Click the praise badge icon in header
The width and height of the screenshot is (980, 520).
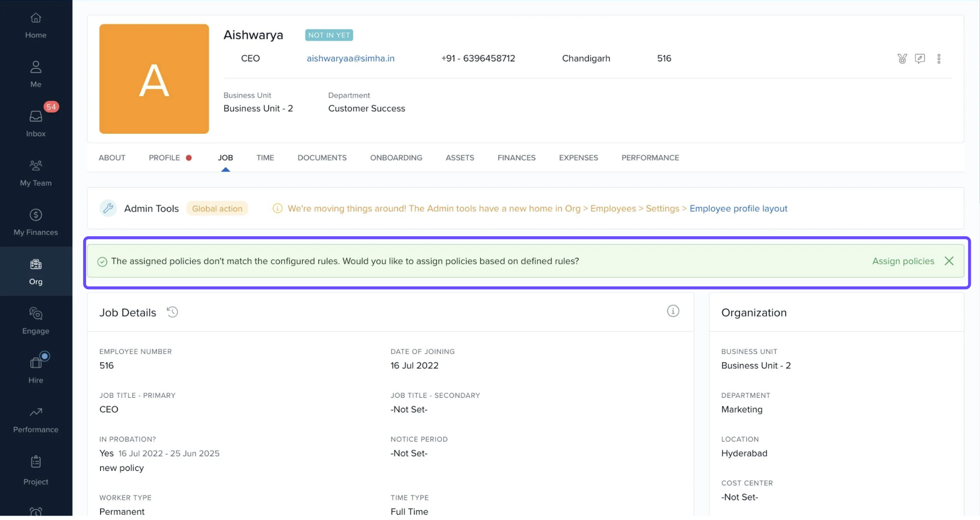(x=902, y=59)
